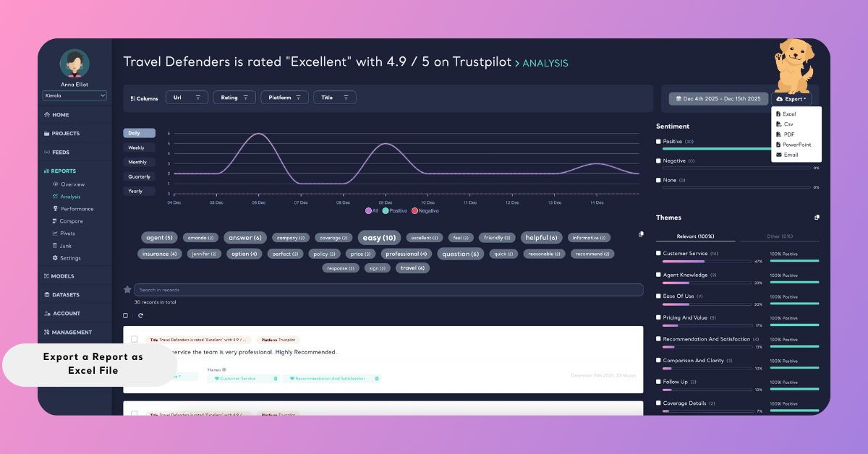Switch to the Other (0%) themes tab
This screenshot has width=868, height=454.
point(780,236)
